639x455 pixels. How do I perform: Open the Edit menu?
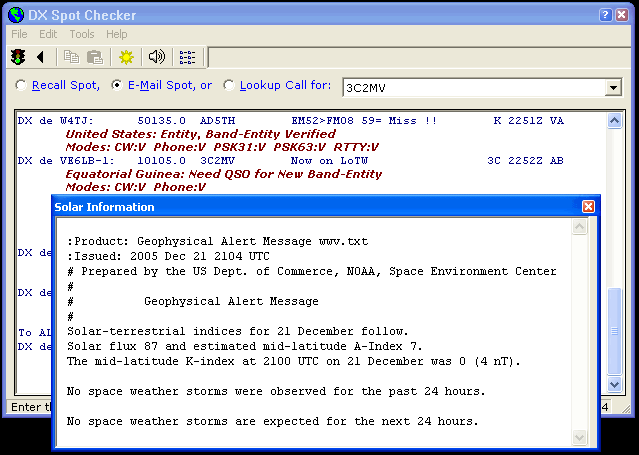point(48,34)
